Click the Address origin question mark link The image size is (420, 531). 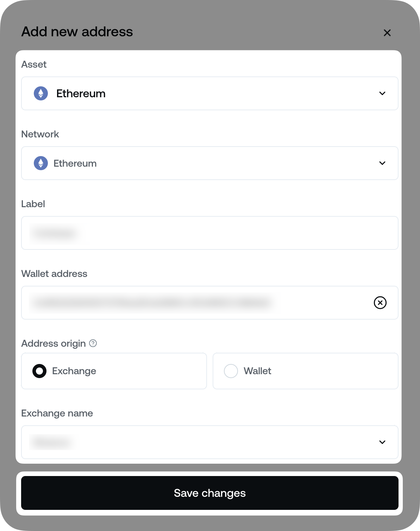(x=93, y=343)
